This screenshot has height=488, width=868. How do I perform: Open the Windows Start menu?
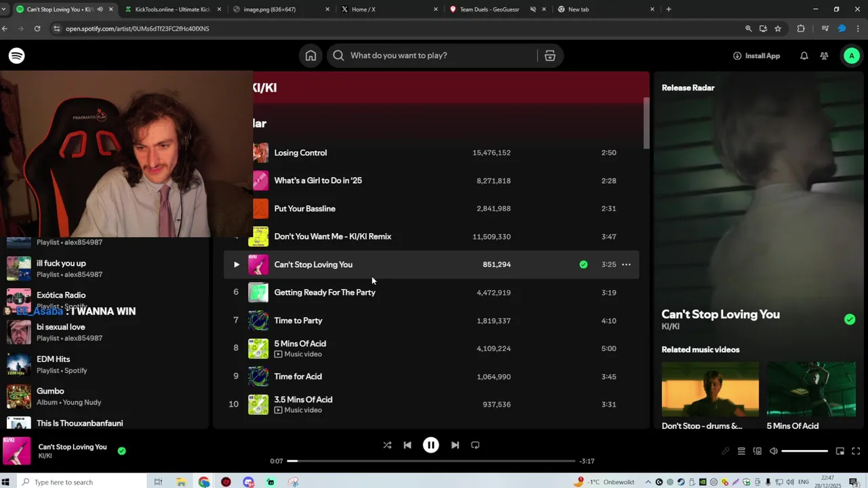(x=5, y=482)
